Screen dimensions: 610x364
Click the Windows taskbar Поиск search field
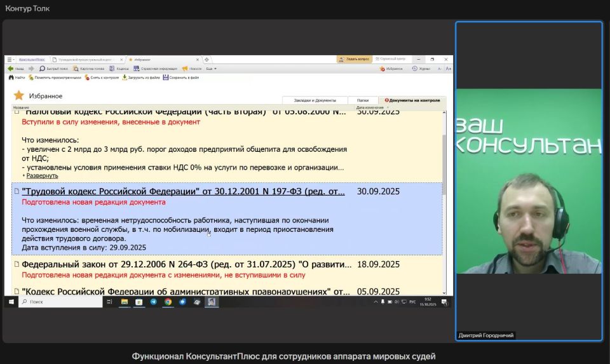tap(60, 302)
